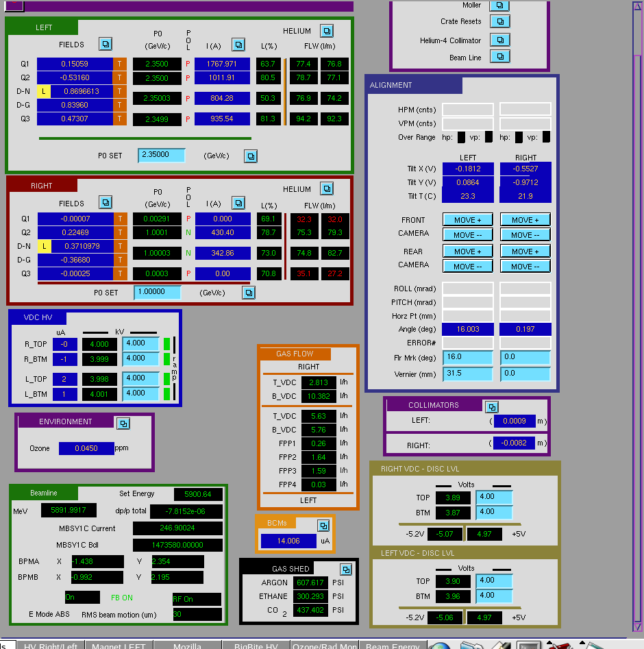Click LEFT front camera MOVE + button

click(x=468, y=220)
